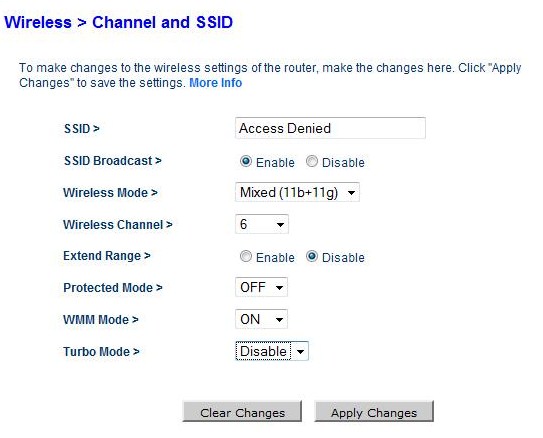Open the Turbo Mode dropdown
Screen dimensions: 543x438
(272, 351)
